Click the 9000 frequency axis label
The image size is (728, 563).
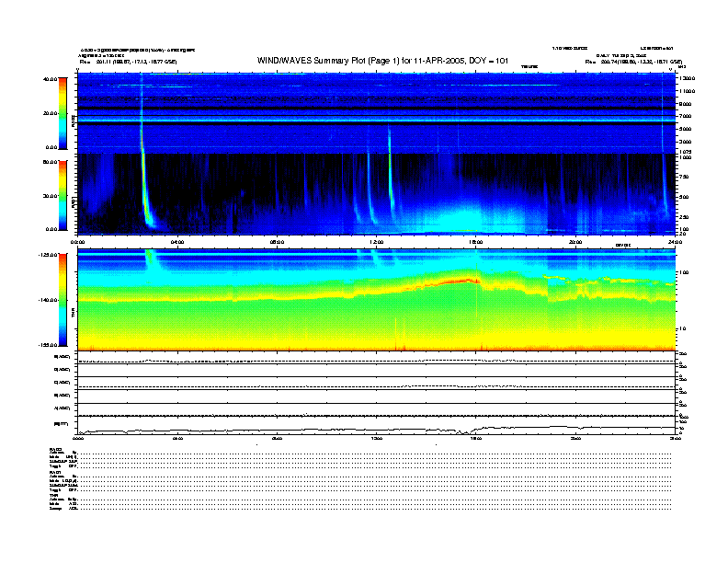click(x=686, y=104)
